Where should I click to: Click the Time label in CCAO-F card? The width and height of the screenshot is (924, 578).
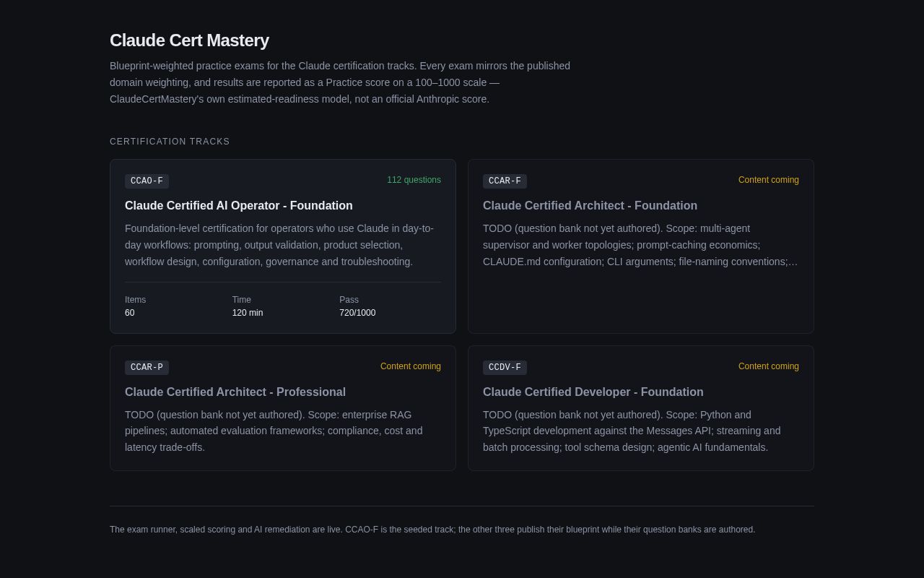click(242, 300)
